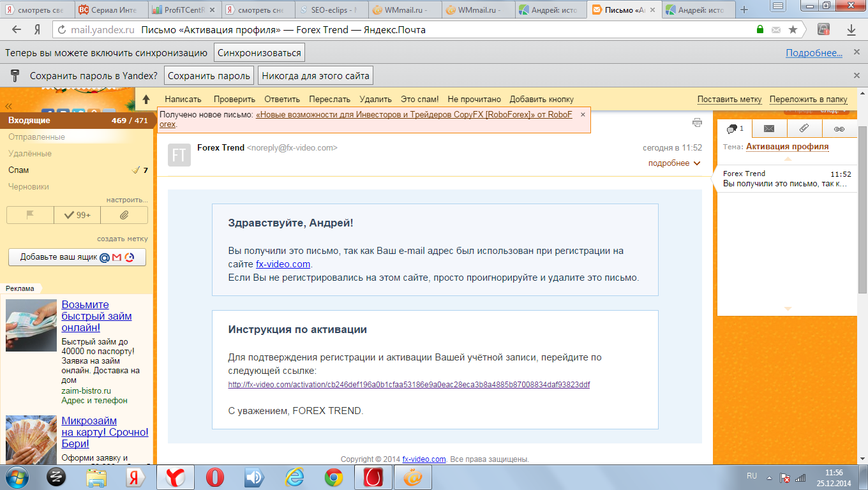
Task: Open Подробнее link in sync bar
Action: 814,53
